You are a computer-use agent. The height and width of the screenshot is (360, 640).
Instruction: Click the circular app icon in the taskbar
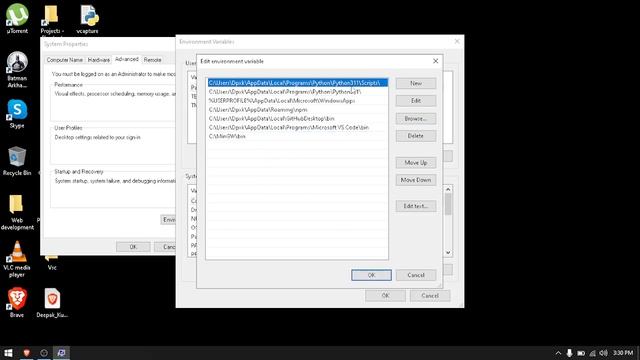tap(44, 353)
